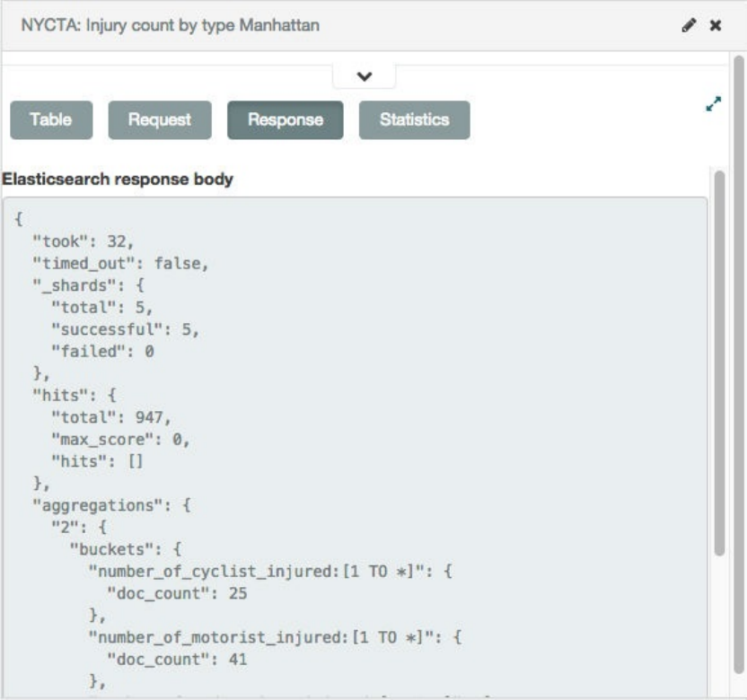
Task: Open the Request tab
Action: (x=160, y=120)
